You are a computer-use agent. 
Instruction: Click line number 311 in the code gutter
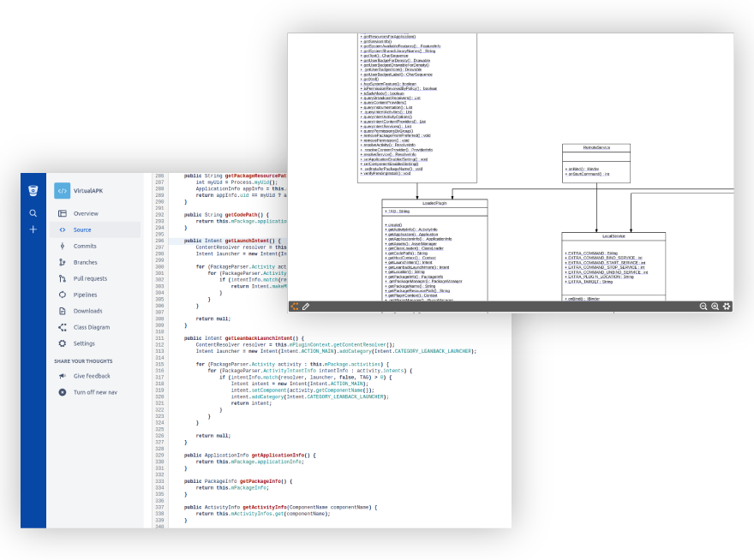click(x=159, y=338)
